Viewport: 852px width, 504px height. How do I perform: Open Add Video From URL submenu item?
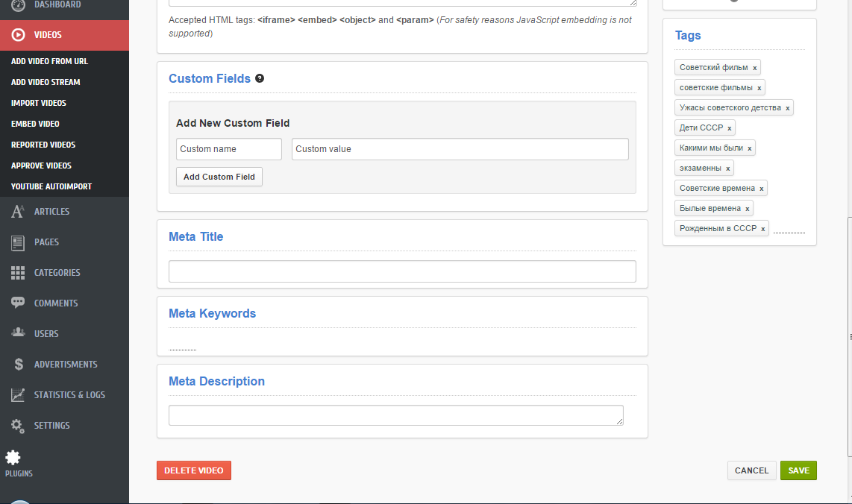coord(49,61)
